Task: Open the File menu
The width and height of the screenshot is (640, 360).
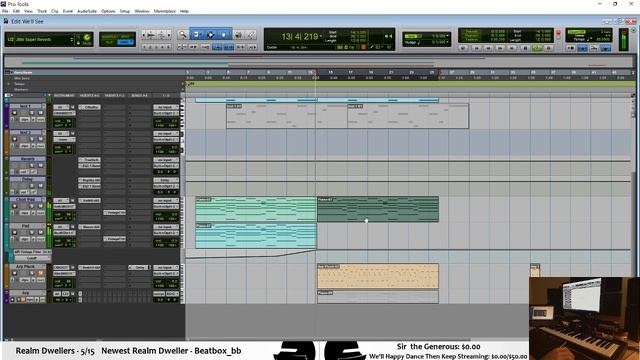Action: click(x=5, y=11)
